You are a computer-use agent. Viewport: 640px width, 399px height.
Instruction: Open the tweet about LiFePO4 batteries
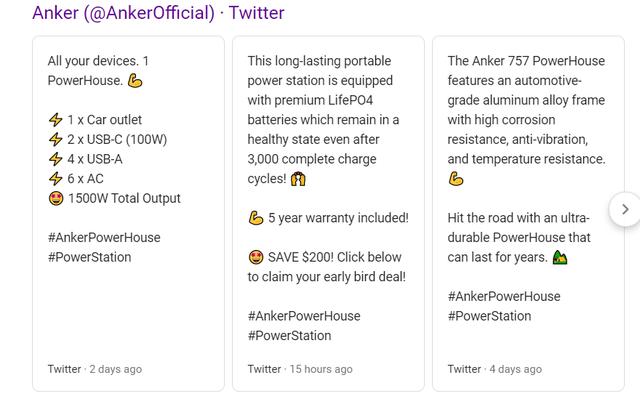(x=328, y=213)
